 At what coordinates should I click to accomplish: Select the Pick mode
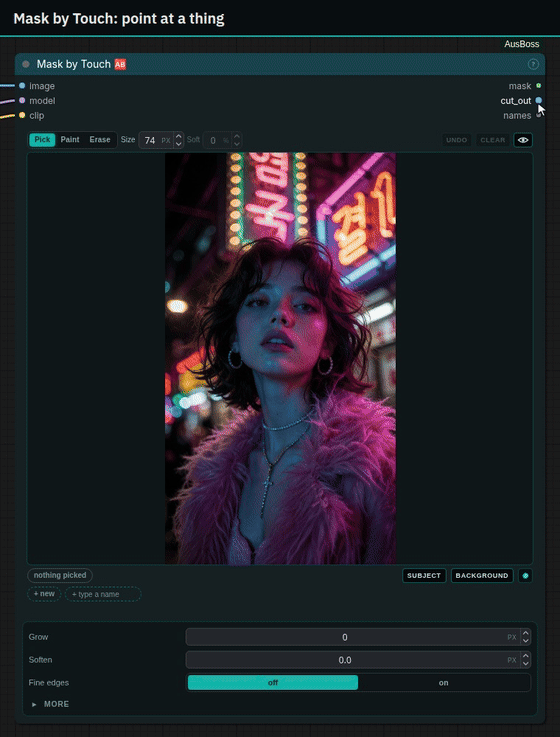[x=42, y=140]
